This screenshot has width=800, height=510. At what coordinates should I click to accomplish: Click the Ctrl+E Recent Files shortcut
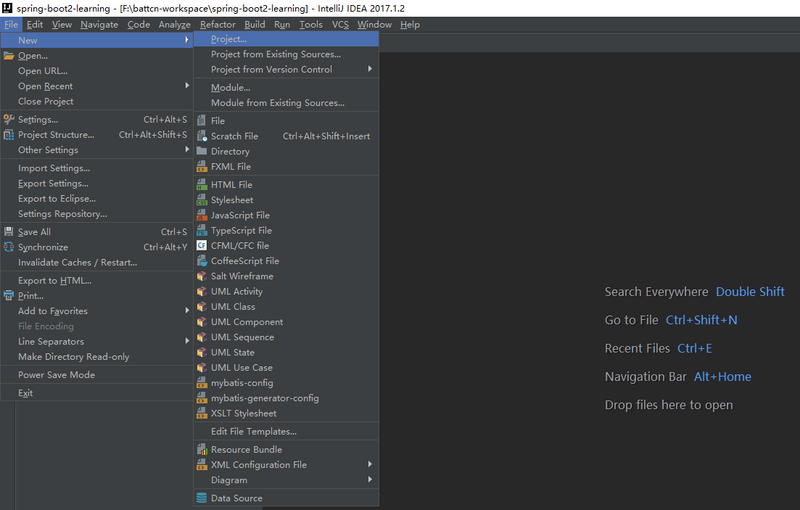coord(694,348)
